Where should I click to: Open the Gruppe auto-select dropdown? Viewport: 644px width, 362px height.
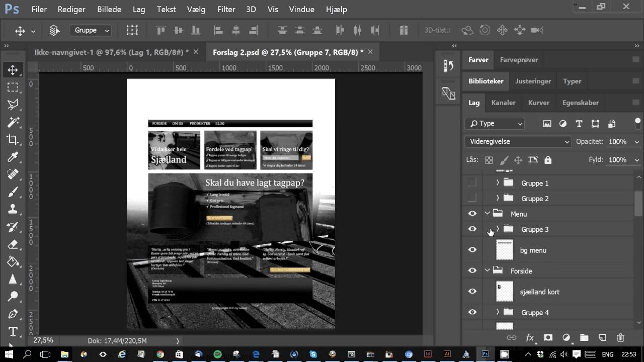tap(90, 31)
